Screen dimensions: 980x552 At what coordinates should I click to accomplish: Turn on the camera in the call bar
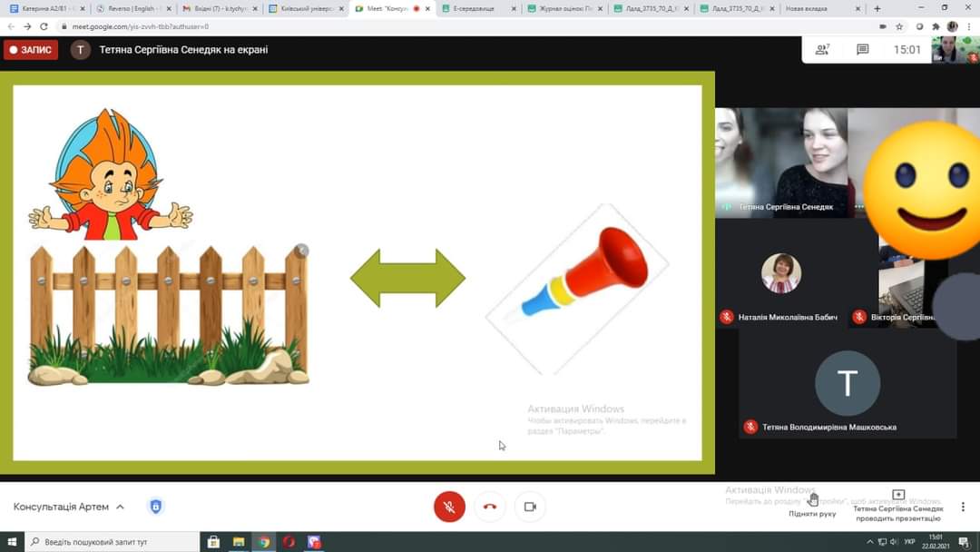(530, 507)
